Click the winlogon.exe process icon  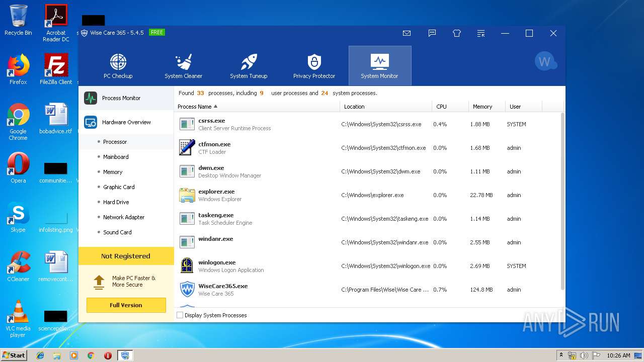click(x=187, y=266)
